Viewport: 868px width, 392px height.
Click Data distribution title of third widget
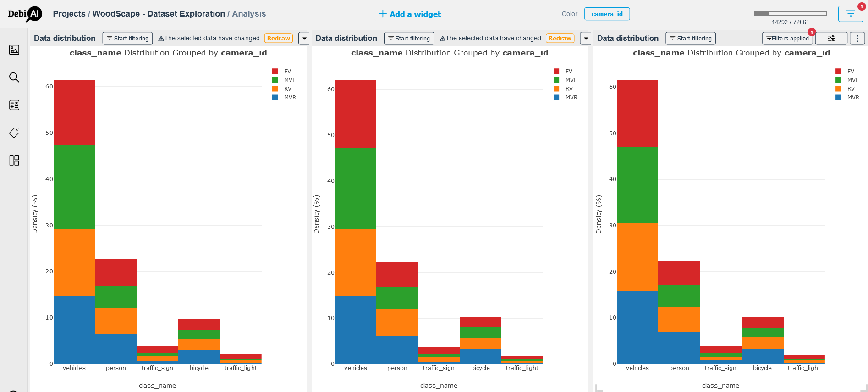(x=628, y=38)
